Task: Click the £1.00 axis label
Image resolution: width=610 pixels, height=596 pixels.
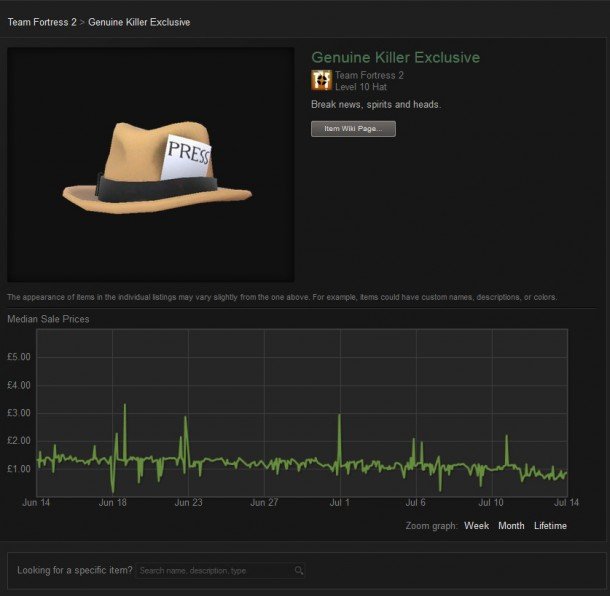Action: click(x=19, y=469)
